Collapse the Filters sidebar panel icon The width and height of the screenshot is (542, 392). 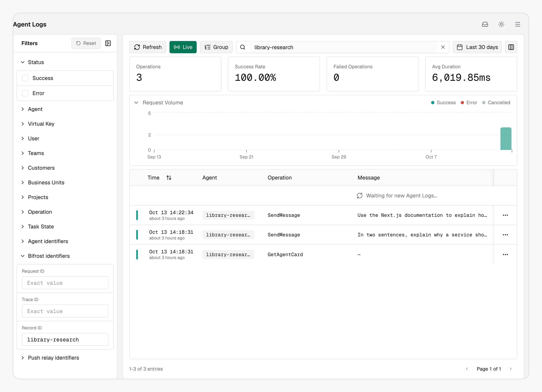108,43
